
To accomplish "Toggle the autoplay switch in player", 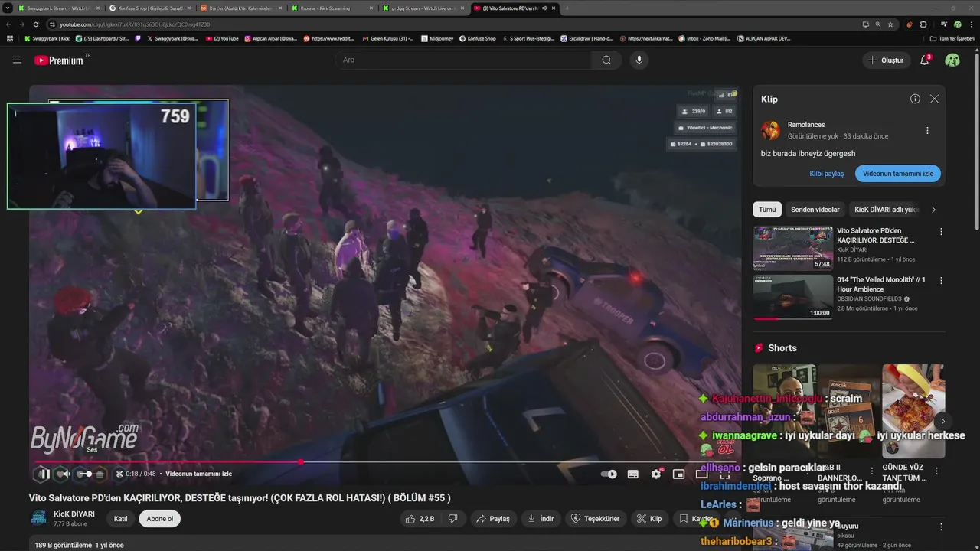I will 609,474.
